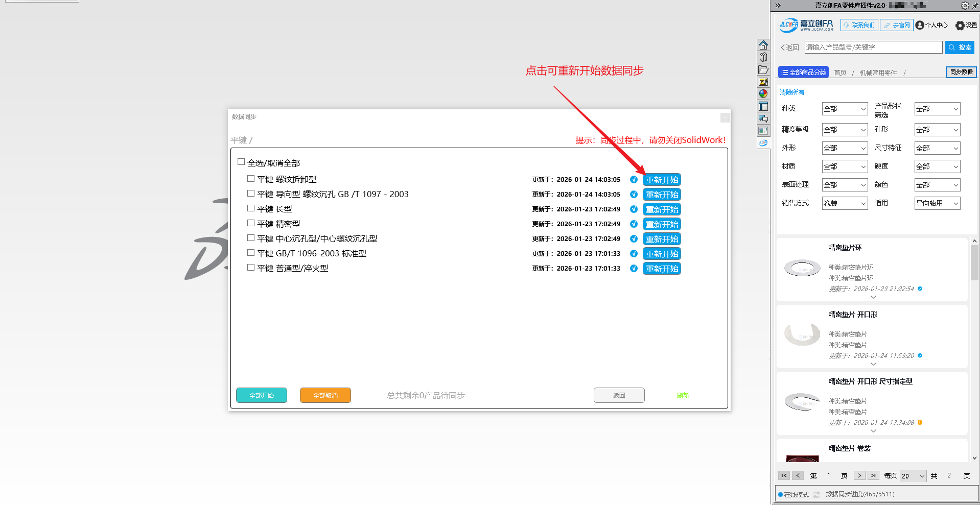Check the 平键 螺纹拆卸型 checkbox
980x505 pixels.
pyautogui.click(x=251, y=179)
